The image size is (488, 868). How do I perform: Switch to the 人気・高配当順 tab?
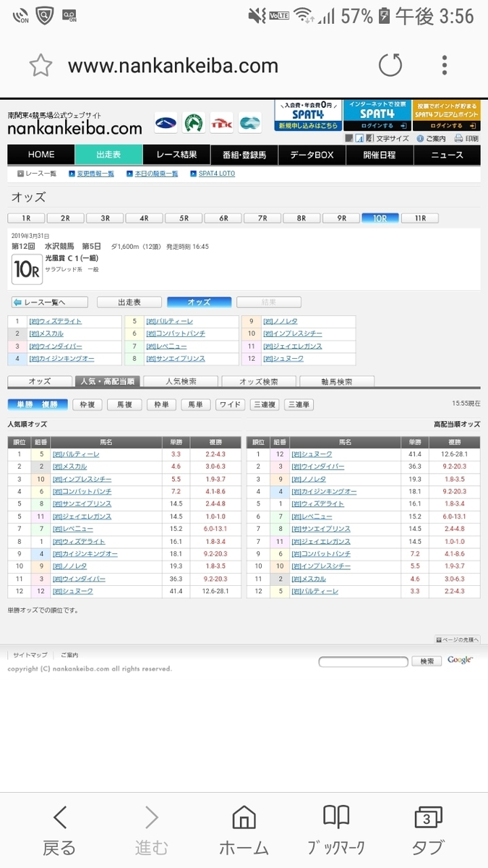click(107, 381)
